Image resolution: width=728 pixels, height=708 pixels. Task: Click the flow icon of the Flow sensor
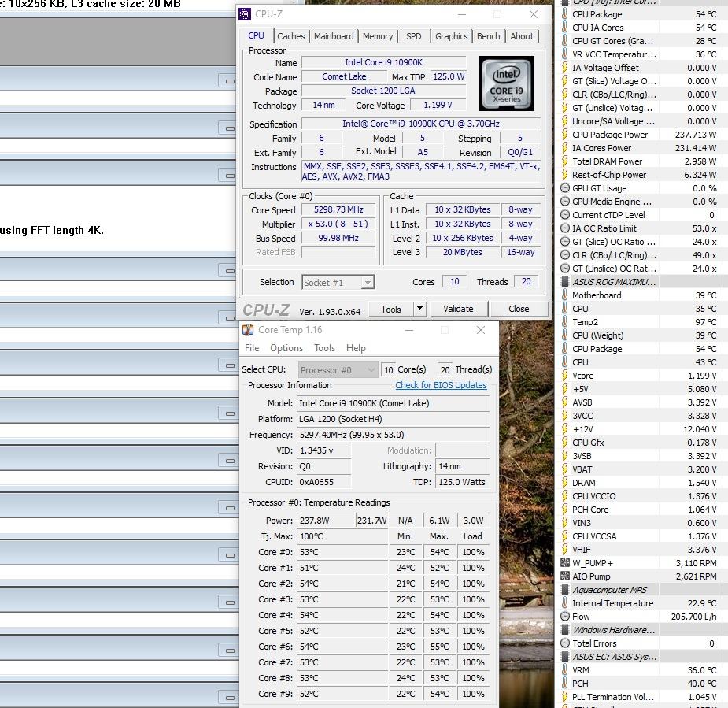[x=564, y=617]
